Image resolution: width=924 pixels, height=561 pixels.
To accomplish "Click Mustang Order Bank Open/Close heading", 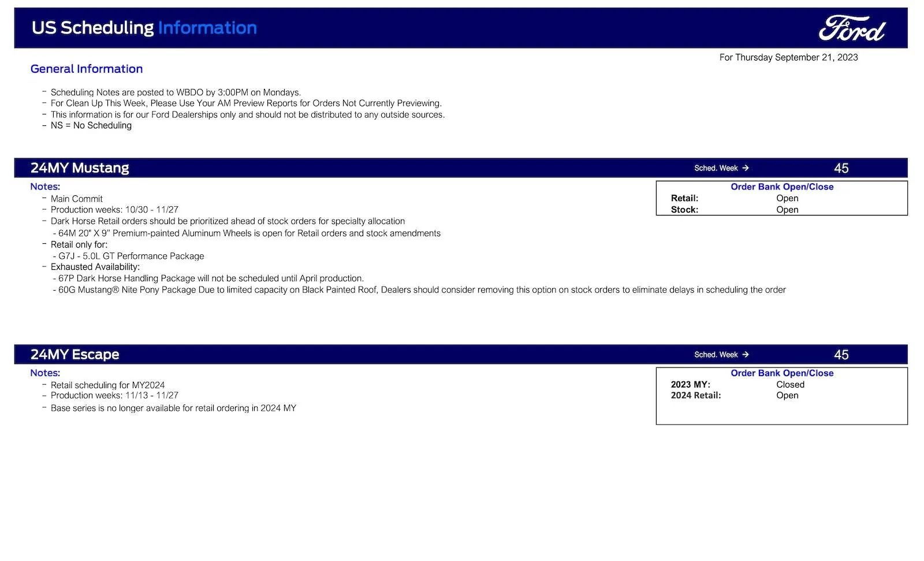I will pos(782,187).
